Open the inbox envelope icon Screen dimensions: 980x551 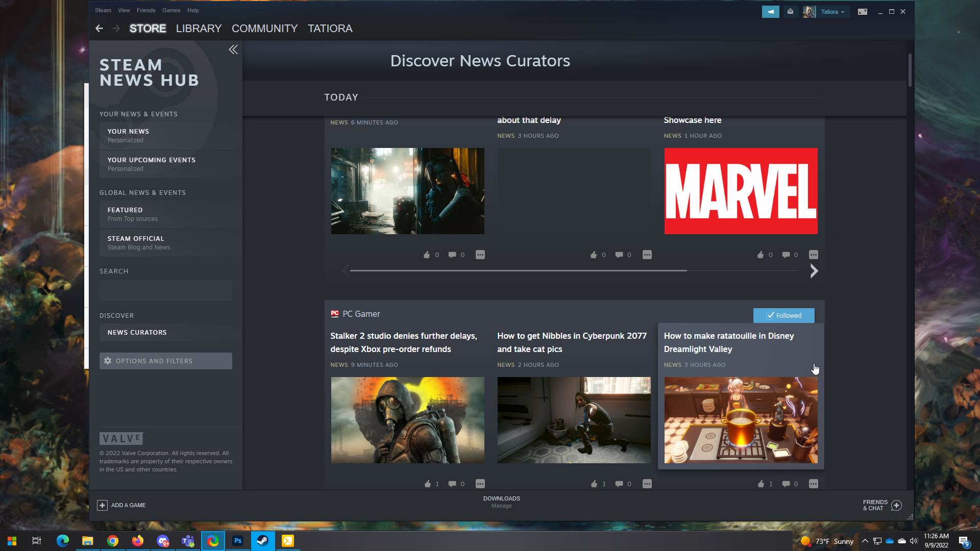(x=790, y=12)
